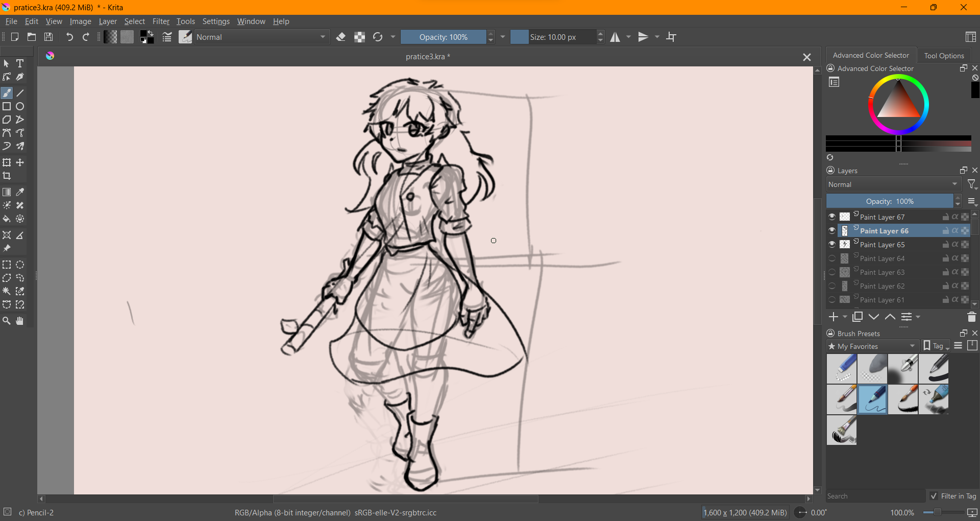Select the Calligraphy tool
Image resolution: width=980 pixels, height=521 pixels.
[20, 77]
